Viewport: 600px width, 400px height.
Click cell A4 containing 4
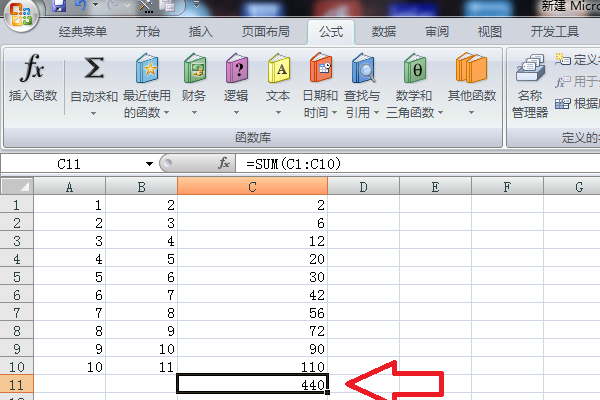(69, 259)
